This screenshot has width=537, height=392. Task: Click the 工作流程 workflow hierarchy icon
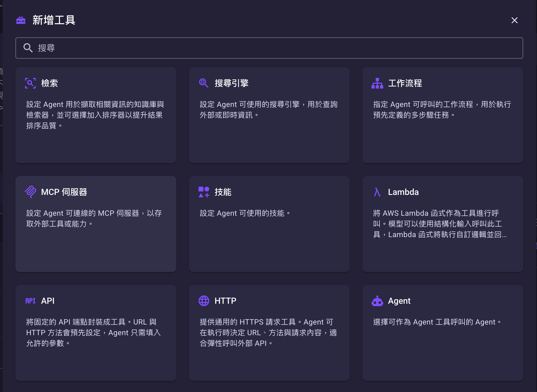pos(377,83)
